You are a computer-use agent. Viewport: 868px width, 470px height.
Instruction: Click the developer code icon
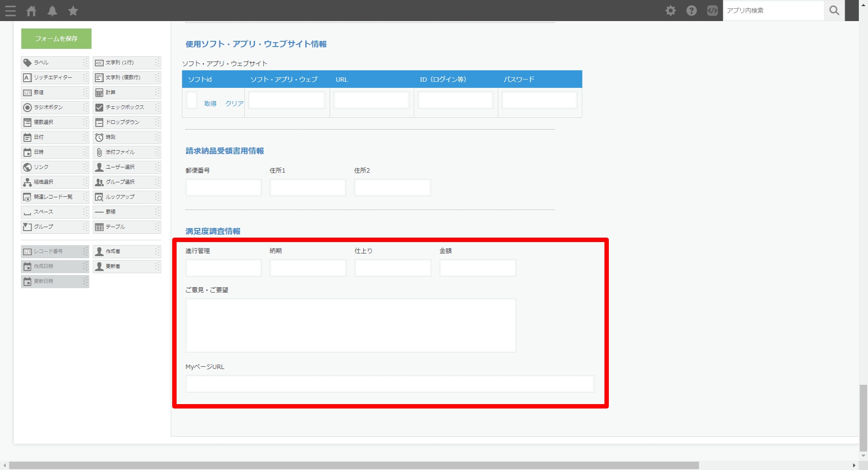pos(712,11)
